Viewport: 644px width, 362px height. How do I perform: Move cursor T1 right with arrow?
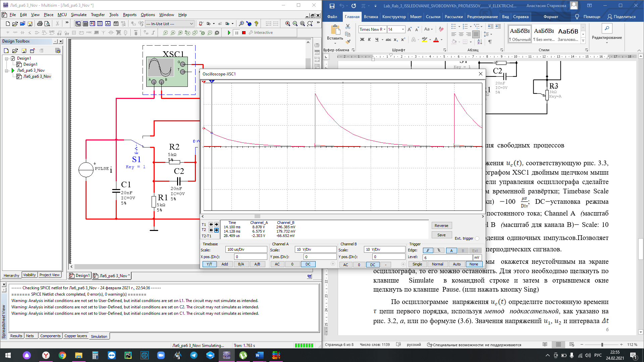coord(216,225)
